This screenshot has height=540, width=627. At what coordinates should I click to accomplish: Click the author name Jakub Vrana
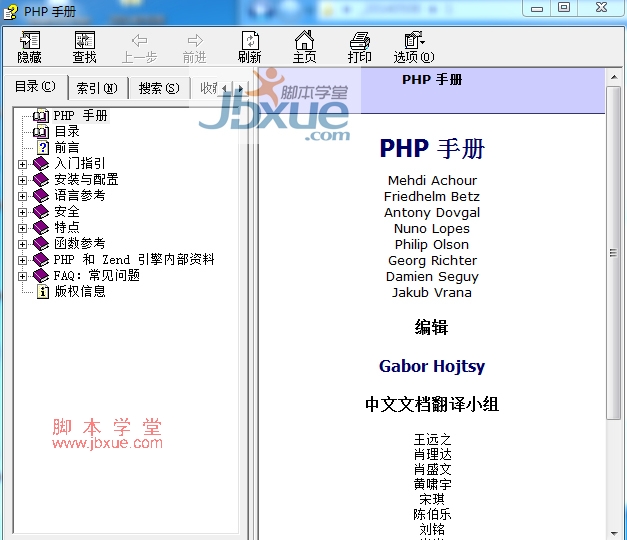click(x=432, y=292)
